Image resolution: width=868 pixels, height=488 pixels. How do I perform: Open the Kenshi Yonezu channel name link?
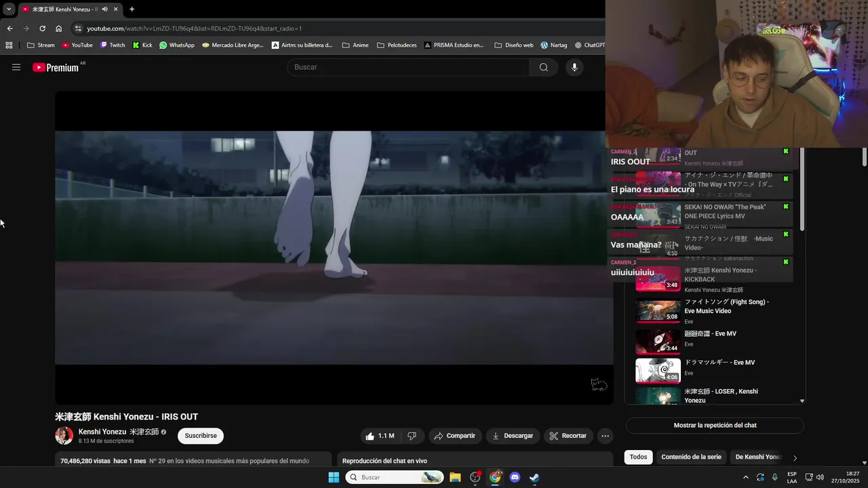(x=119, y=432)
